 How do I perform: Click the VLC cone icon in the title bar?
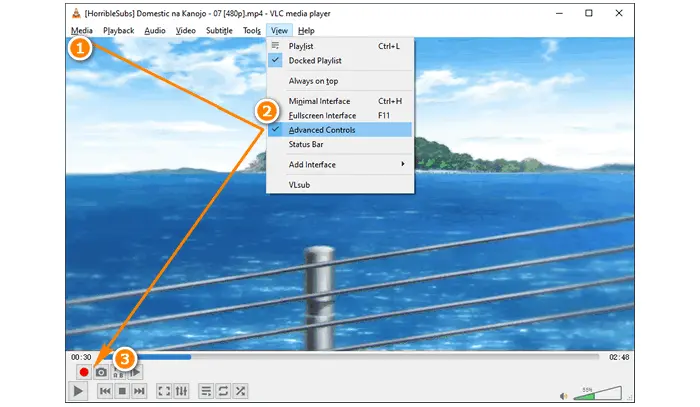click(76, 13)
